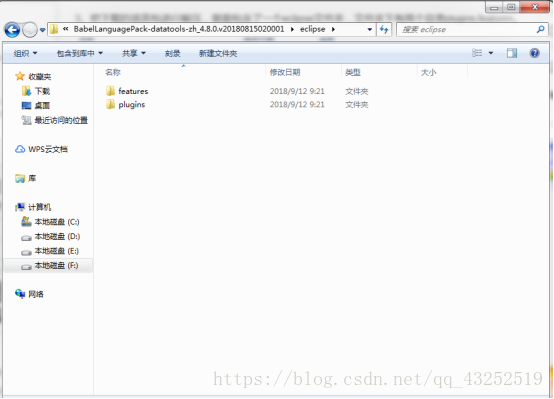Click the WPS云文档 cloud icon

(x=20, y=149)
